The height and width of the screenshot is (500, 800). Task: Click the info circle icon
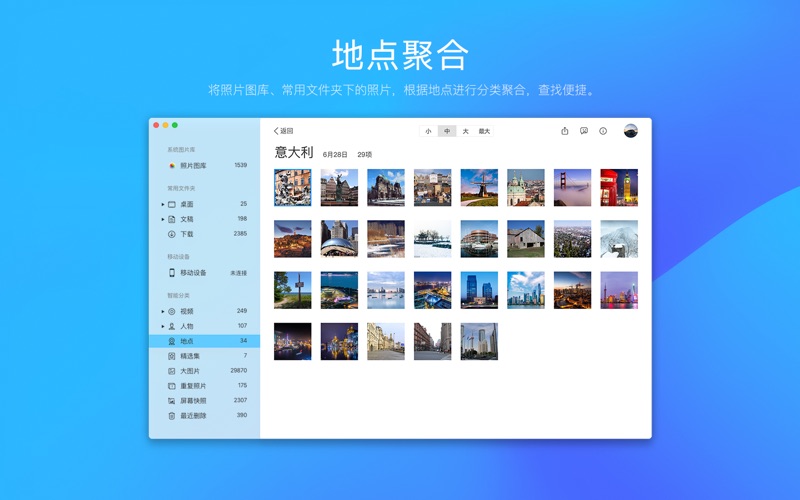(x=603, y=131)
